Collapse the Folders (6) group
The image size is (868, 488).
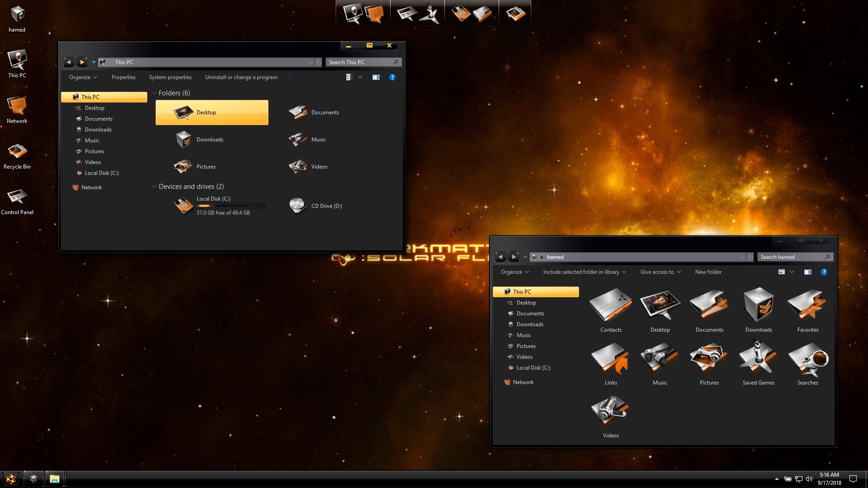[154, 93]
